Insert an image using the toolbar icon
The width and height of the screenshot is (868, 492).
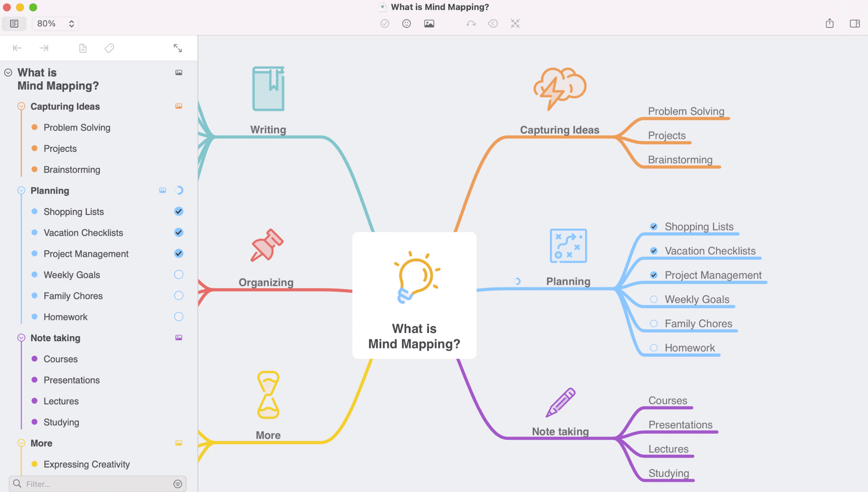tap(429, 23)
